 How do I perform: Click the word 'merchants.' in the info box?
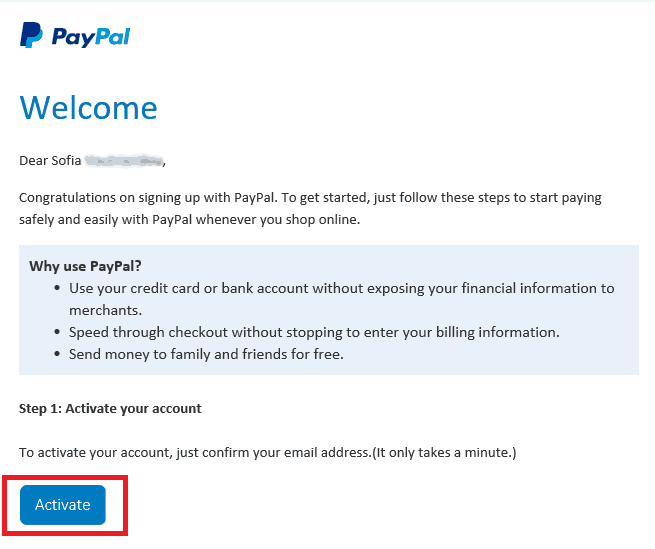coord(105,310)
